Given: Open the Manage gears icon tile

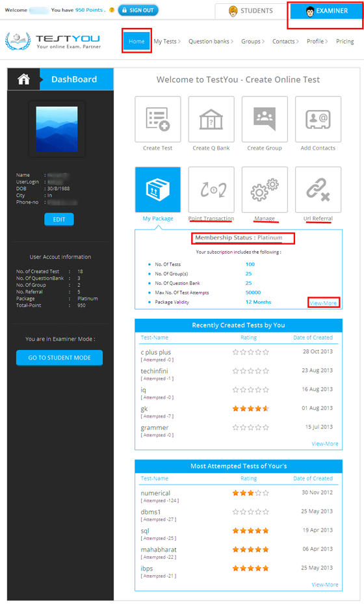Looking at the screenshot, I should tap(265, 189).
